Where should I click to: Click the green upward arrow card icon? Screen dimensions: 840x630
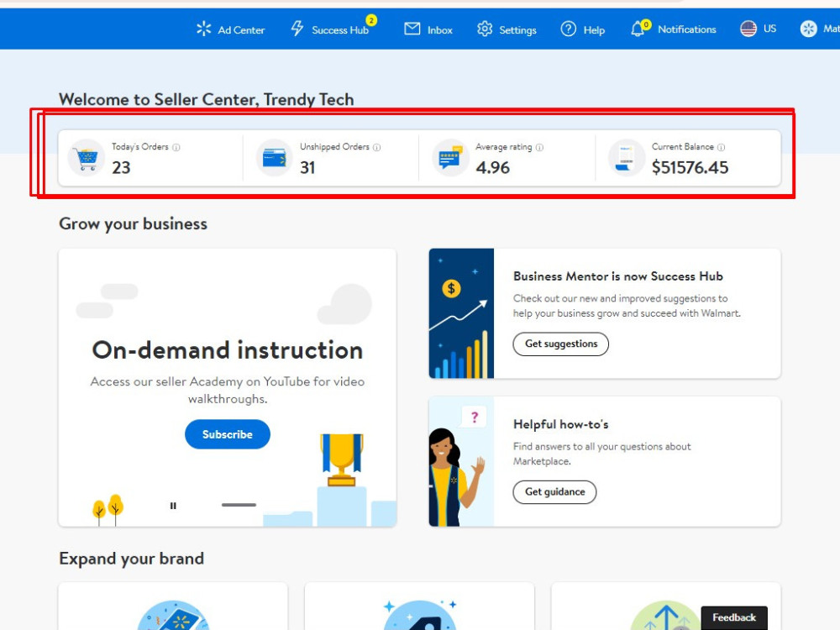666,616
